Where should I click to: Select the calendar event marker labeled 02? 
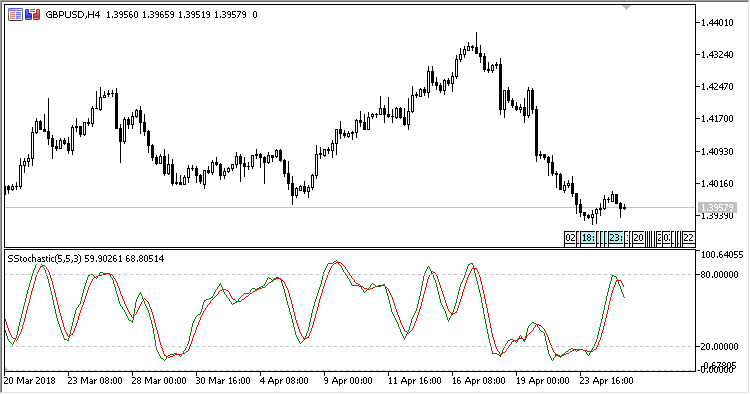click(570, 238)
